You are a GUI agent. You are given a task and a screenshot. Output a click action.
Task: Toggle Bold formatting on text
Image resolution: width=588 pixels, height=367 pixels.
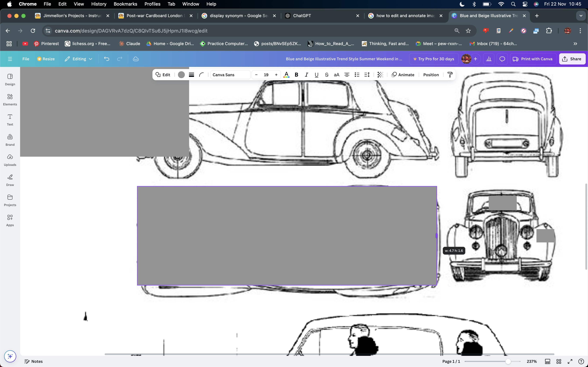pyautogui.click(x=296, y=75)
